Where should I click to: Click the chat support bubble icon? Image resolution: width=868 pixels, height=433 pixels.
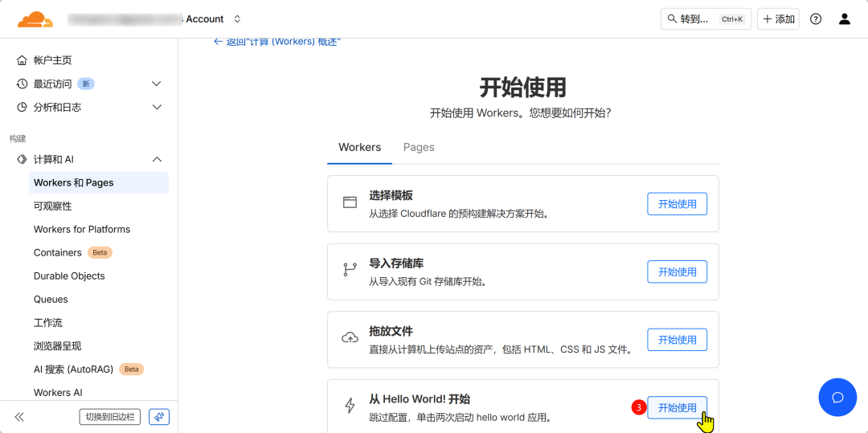tap(837, 398)
